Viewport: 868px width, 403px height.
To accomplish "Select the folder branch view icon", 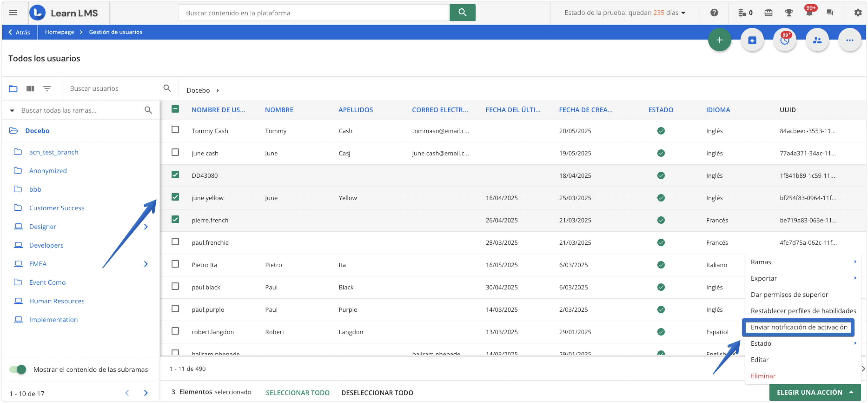I will [13, 88].
